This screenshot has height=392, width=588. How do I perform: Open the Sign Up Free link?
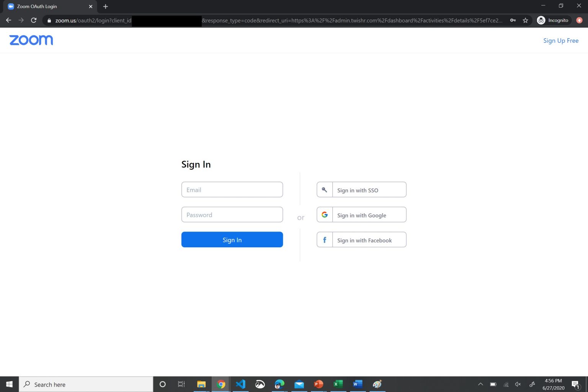tap(560, 41)
